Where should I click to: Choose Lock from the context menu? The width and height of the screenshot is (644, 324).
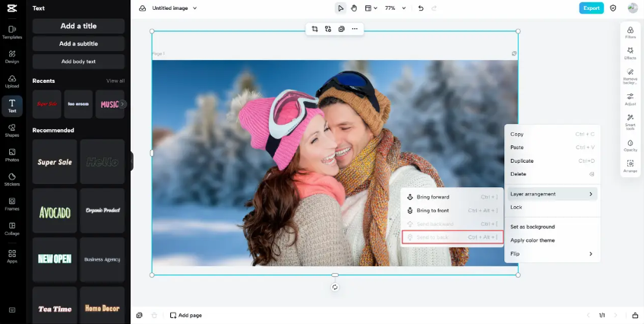click(x=552, y=207)
